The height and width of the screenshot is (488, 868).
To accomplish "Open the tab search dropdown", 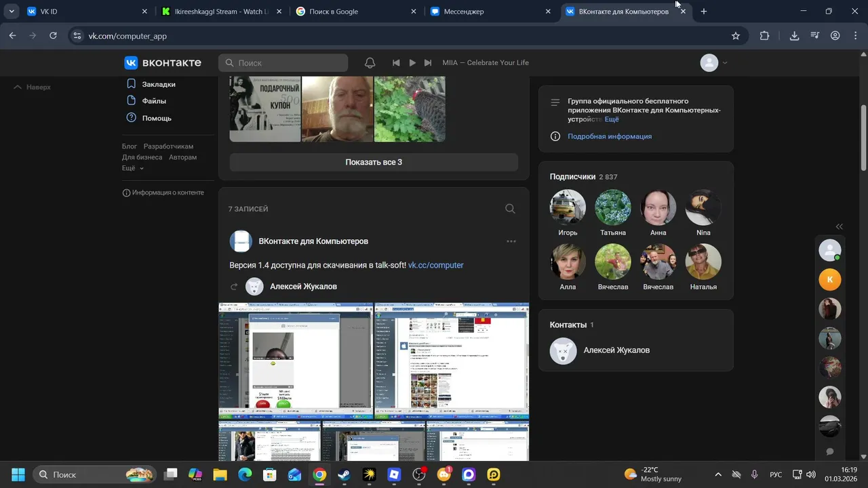I will (12, 12).
